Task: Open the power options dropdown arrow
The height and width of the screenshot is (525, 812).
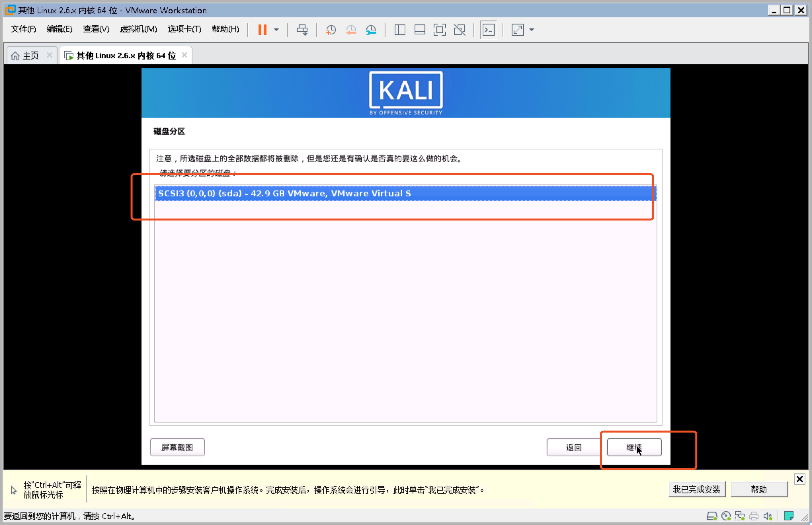Action: click(276, 30)
